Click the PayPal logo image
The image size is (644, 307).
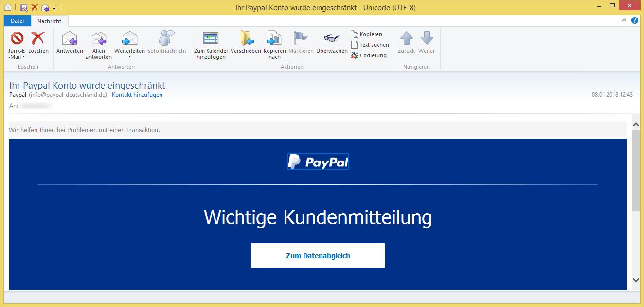[318, 162]
